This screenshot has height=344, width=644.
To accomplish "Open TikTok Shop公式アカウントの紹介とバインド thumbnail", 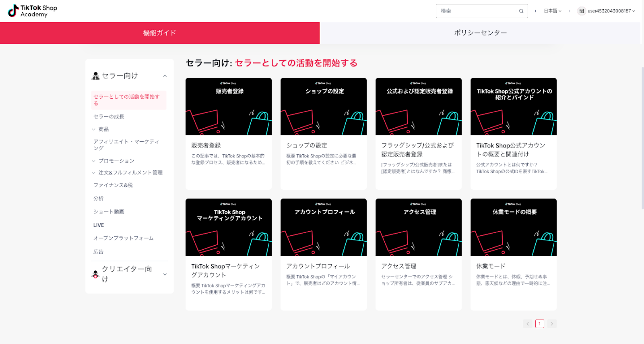I will 514,106.
